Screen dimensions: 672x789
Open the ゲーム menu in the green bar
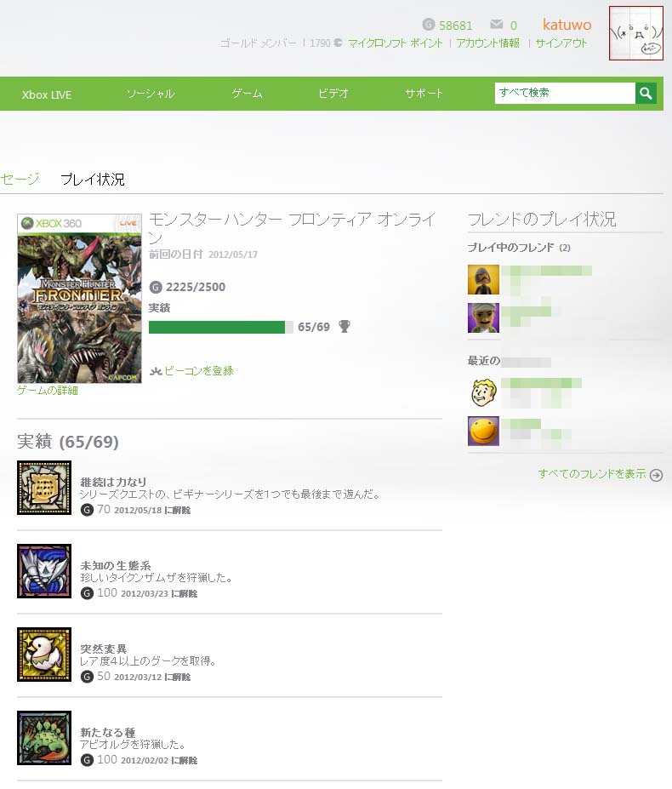point(247,94)
